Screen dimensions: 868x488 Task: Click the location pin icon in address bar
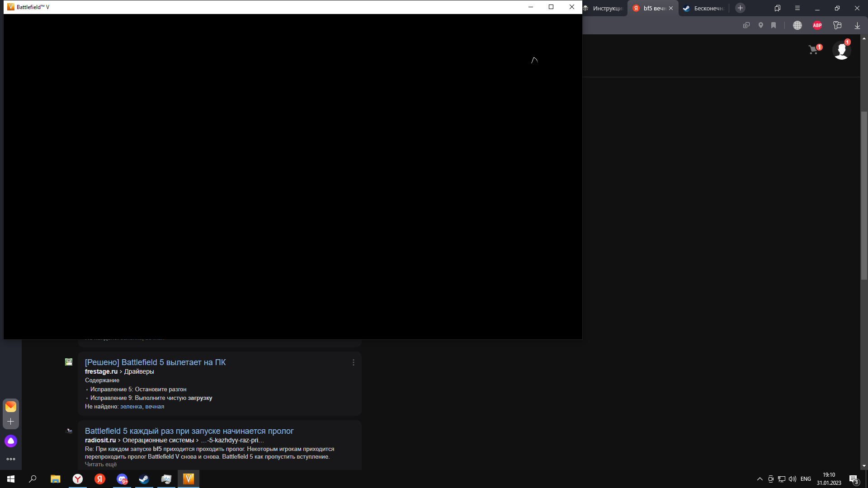[x=761, y=25]
